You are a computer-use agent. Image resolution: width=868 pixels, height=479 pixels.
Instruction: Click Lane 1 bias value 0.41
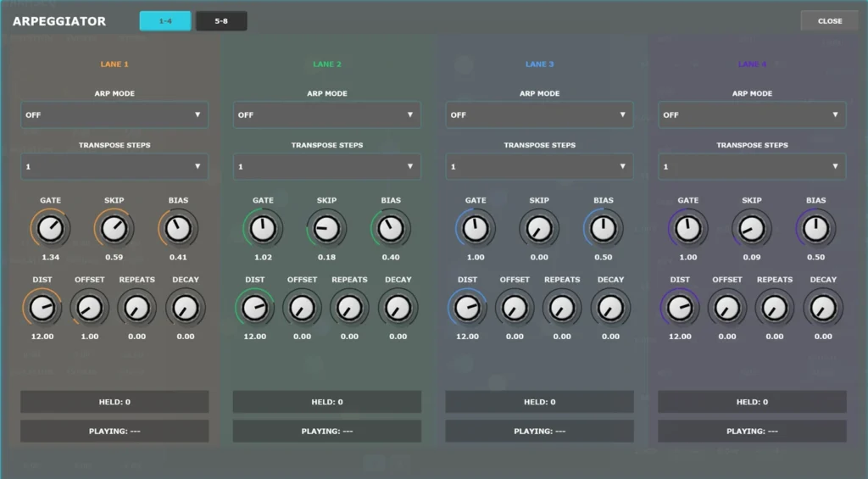[178, 257]
